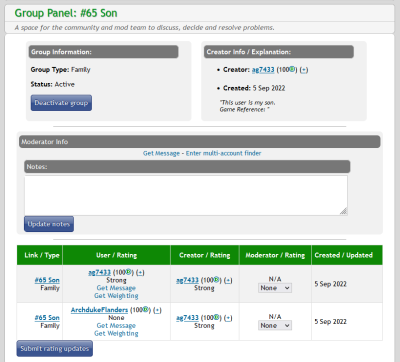Click the User / Rating column header
The height and width of the screenshot is (362, 400).
(x=116, y=255)
